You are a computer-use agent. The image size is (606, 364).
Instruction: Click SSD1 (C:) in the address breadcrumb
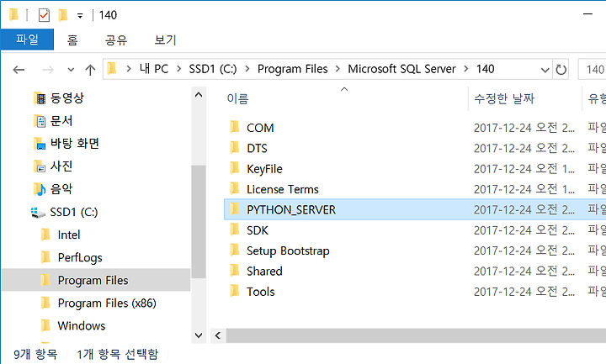click(213, 69)
